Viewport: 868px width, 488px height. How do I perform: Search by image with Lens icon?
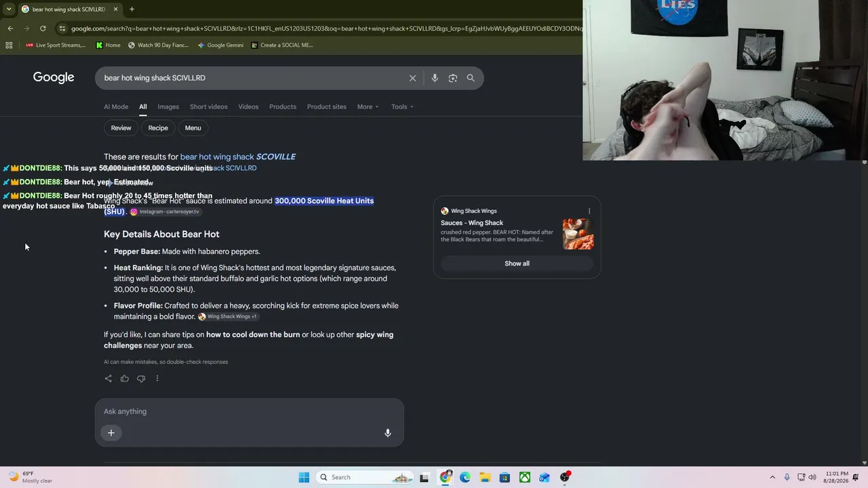453,78
